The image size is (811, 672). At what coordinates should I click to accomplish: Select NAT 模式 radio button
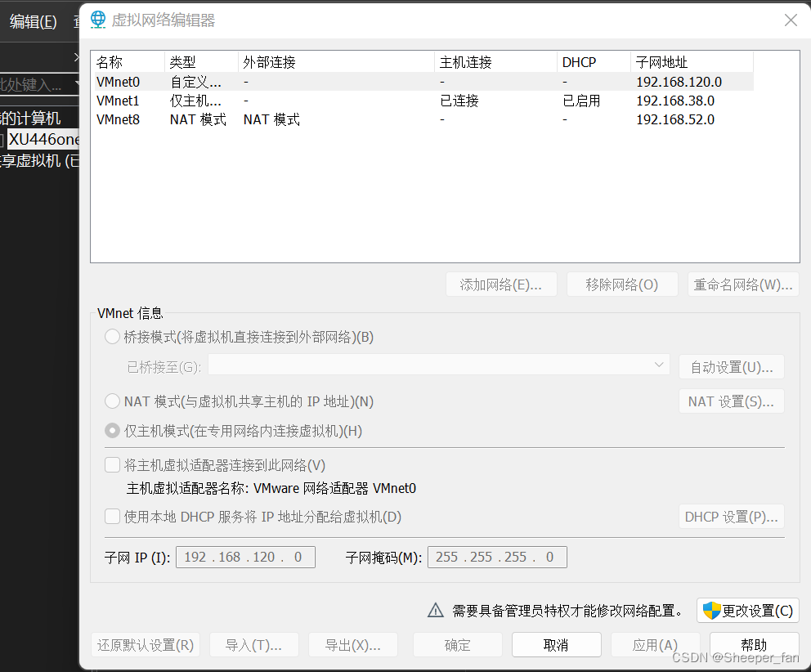point(112,401)
